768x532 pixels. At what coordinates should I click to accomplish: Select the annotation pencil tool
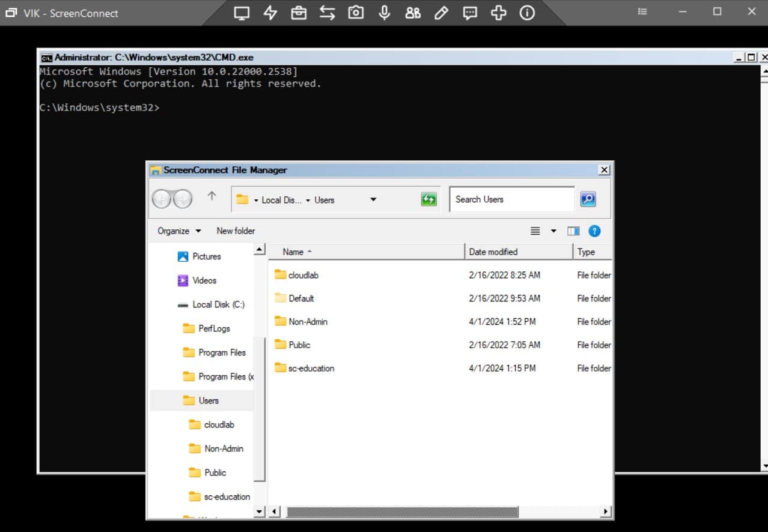pos(441,13)
